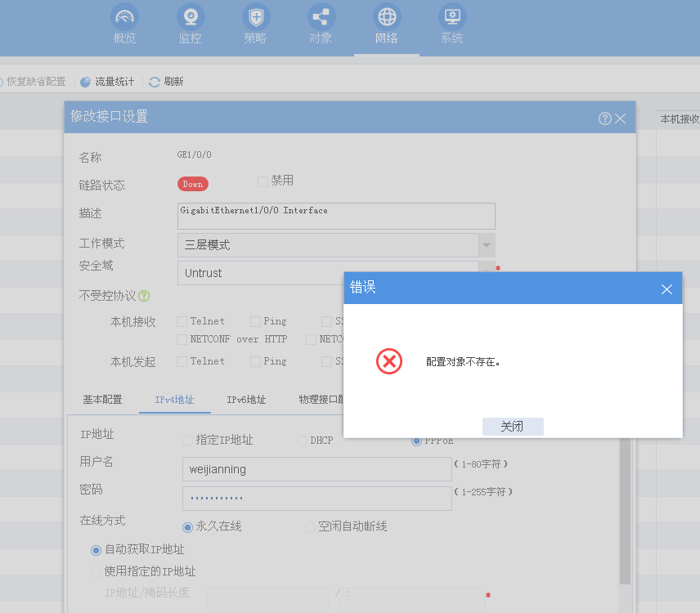Open the 系统 system icon
The image size is (700, 613).
452,17
